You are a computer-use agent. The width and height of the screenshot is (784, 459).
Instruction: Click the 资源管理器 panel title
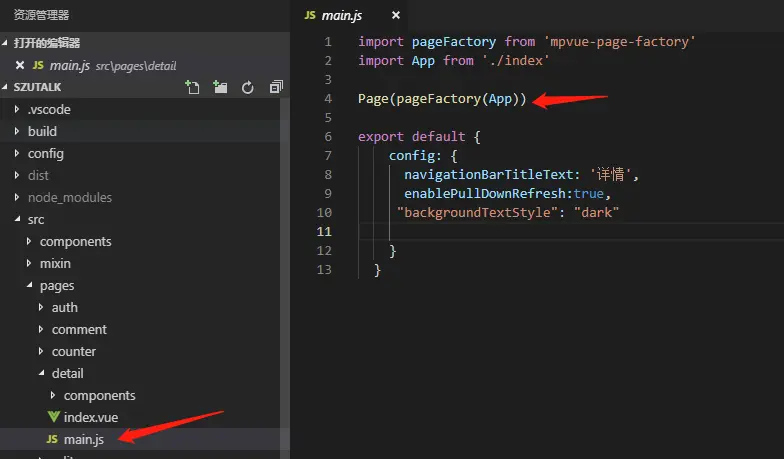(x=42, y=15)
